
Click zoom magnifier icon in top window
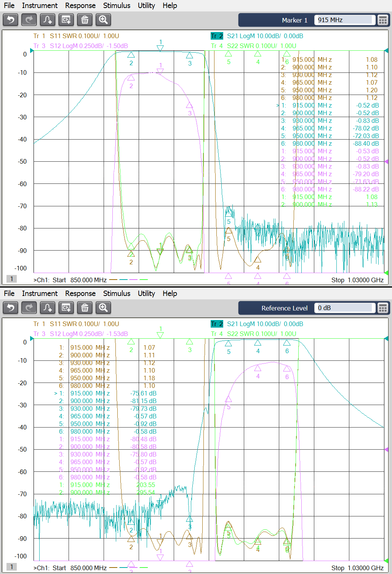pos(103,20)
